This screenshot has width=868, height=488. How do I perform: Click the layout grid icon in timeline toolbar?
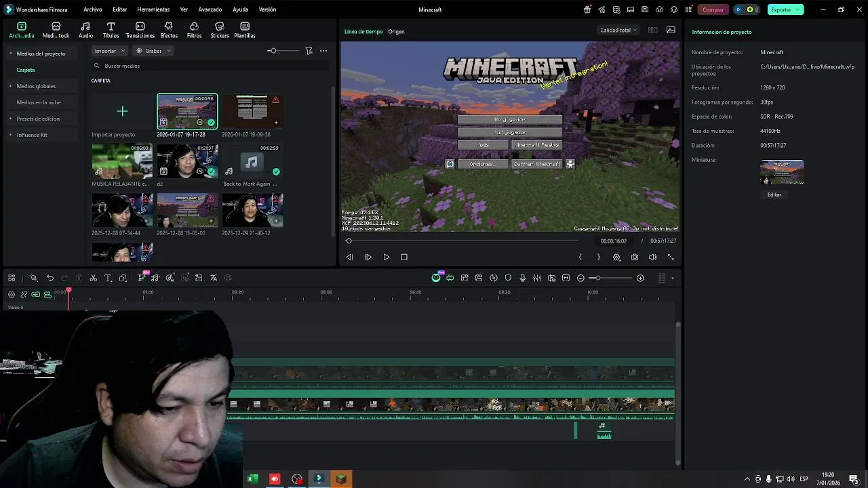click(12, 278)
